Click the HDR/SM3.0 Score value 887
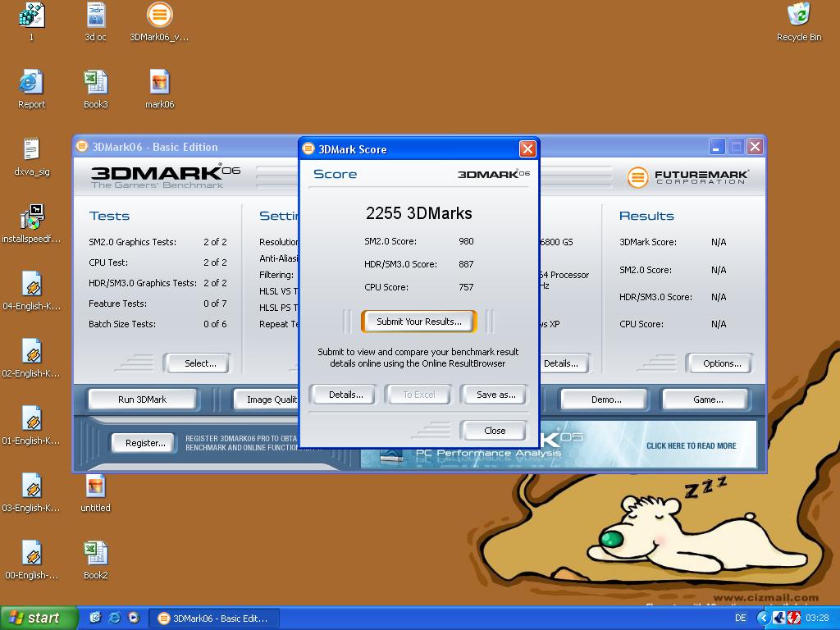 pos(466,264)
